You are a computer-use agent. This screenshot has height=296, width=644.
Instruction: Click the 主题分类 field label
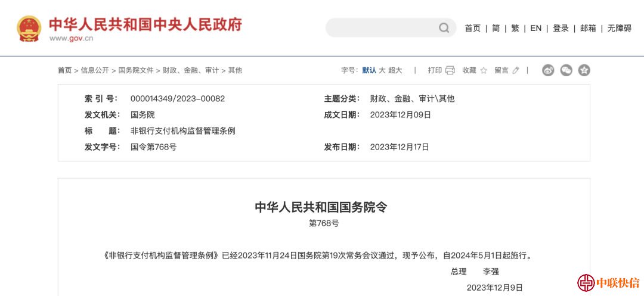342,99
